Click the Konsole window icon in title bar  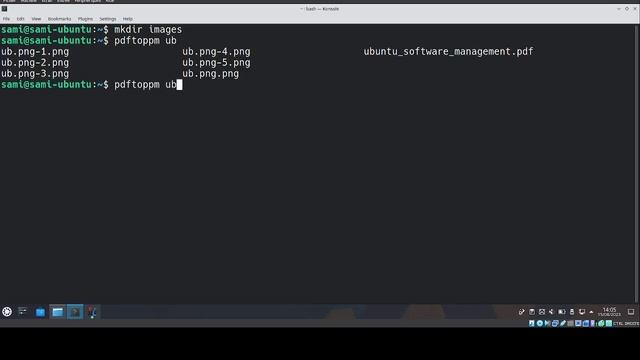pos(4,9)
